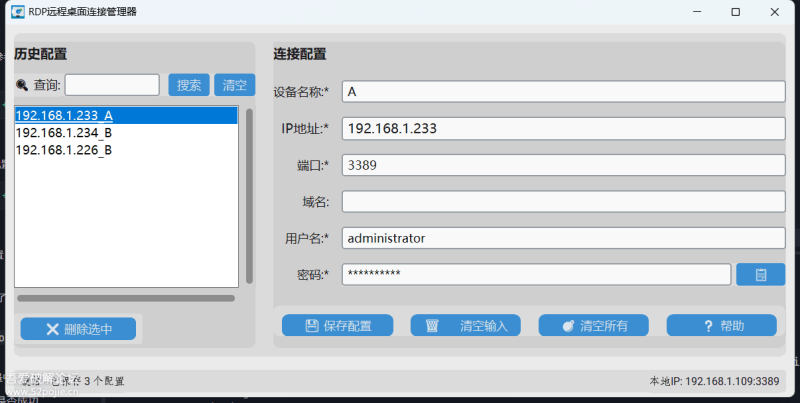This screenshot has height=403, width=800.
Task: Select history entry 192.168.1.234_B
Action: click(x=126, y=133)
